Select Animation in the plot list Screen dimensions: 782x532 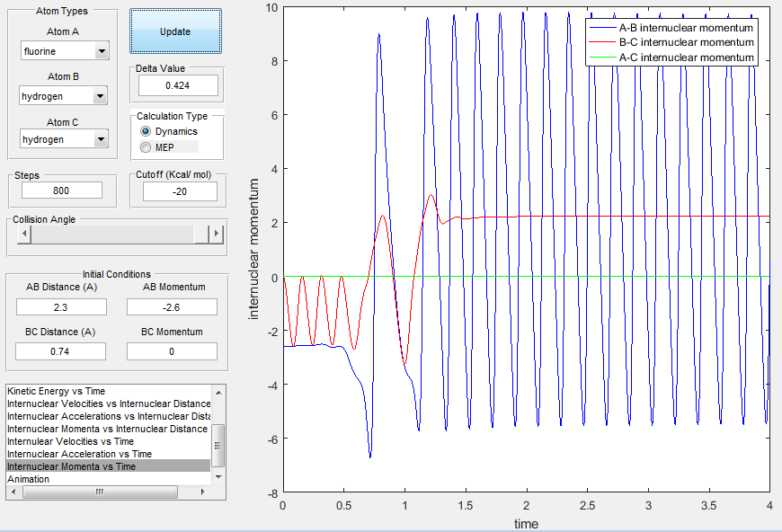(x=109, y=479)
